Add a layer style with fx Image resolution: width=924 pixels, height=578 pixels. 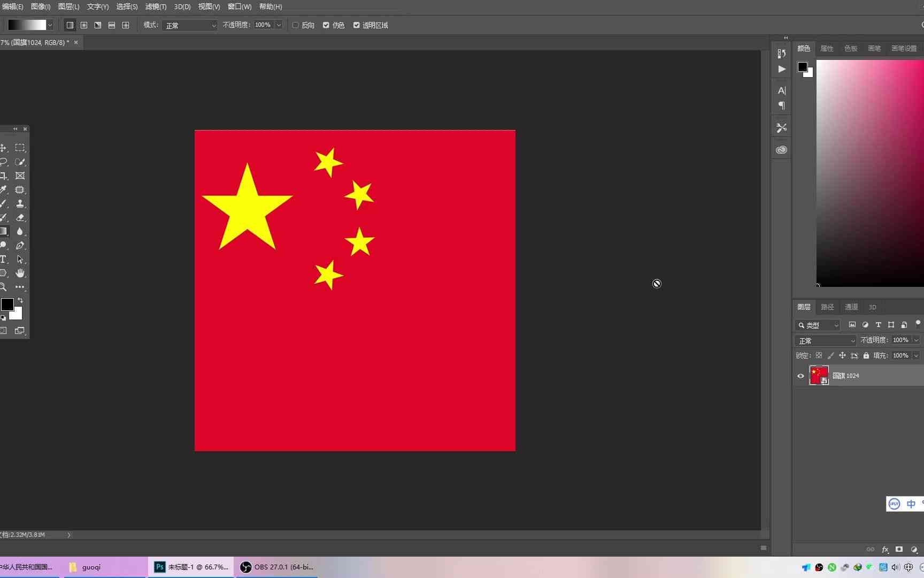pyautogui.click(x=885, y=550)
